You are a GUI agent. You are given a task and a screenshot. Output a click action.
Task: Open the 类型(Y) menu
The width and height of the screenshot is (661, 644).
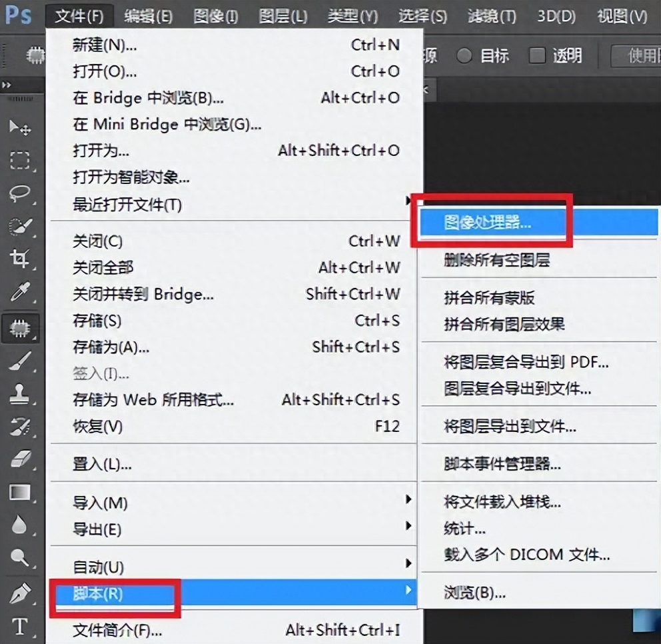[x=353, y=17]
